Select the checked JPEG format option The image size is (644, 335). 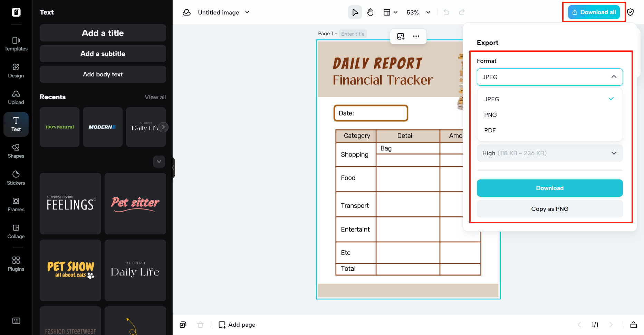[x=492, y=99]
